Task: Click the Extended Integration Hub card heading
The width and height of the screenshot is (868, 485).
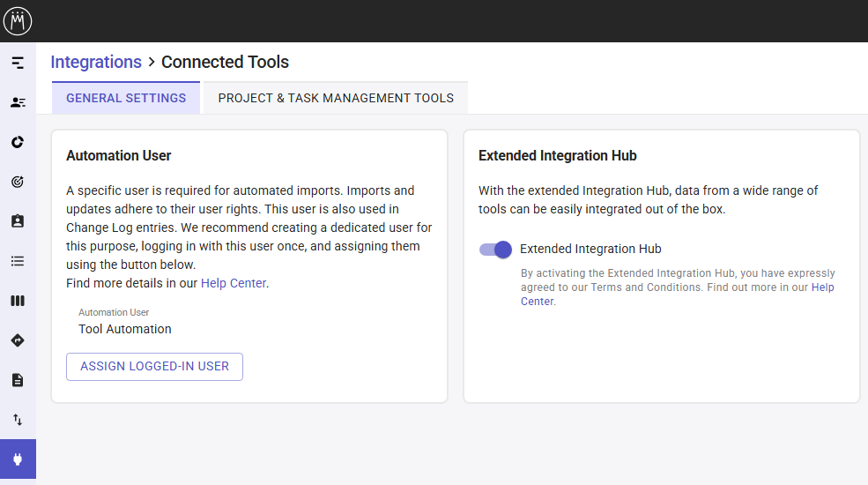Action: (558, 155)
